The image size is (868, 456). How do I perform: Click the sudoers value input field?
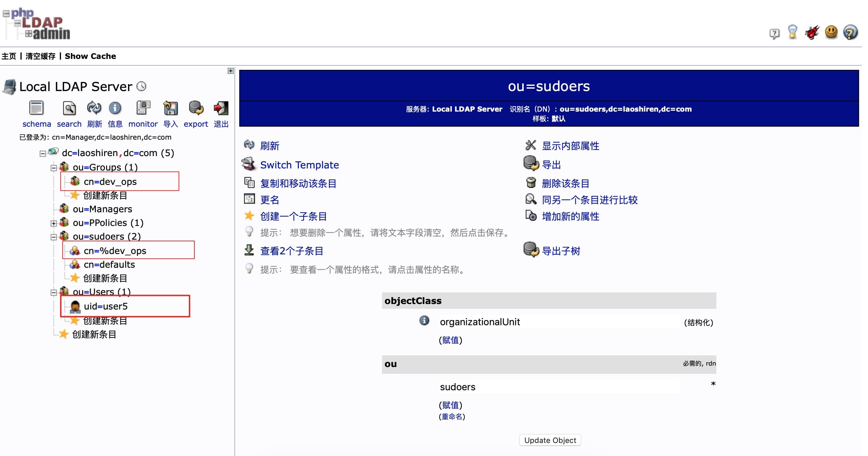tap(560, 387)
